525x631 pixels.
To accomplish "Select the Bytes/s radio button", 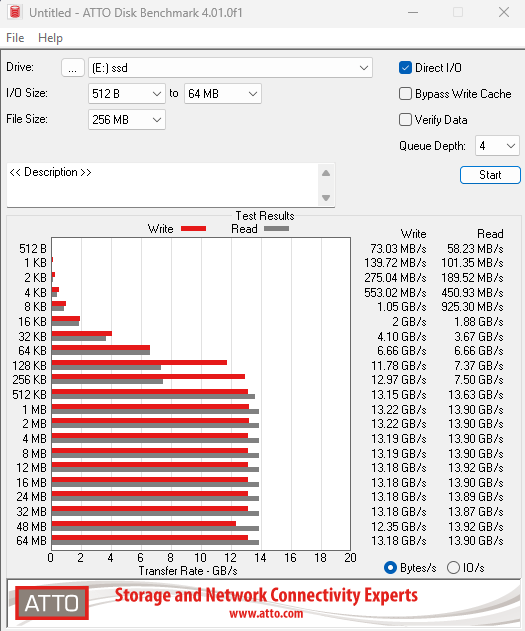I will click(390, 568).
